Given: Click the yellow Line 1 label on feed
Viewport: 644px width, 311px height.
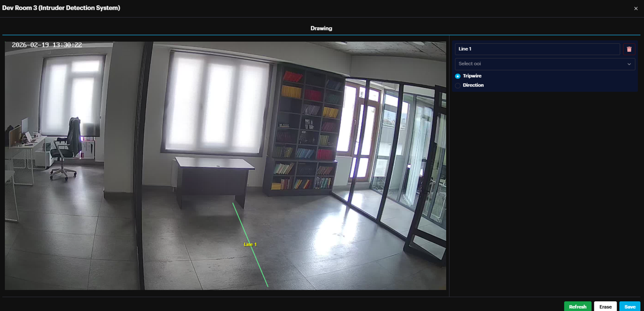Looking at the screenshot, I should 250,244.
